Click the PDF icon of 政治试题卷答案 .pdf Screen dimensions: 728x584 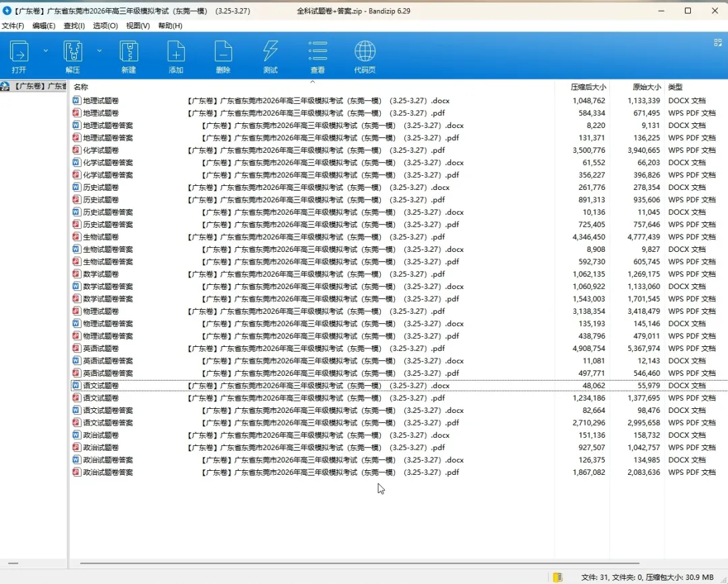point(77,472)
